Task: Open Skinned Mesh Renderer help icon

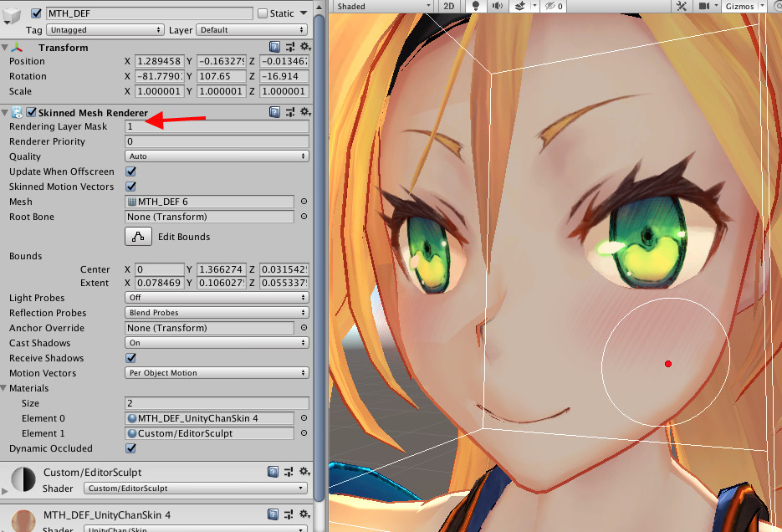Action: click(x=274, y=112)
